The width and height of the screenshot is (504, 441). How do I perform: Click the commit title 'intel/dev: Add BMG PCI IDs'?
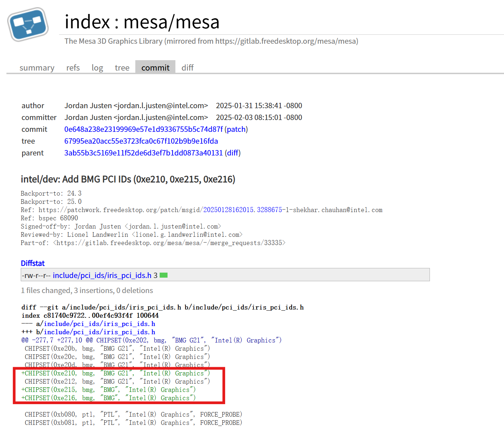click(x=128, y=179)
